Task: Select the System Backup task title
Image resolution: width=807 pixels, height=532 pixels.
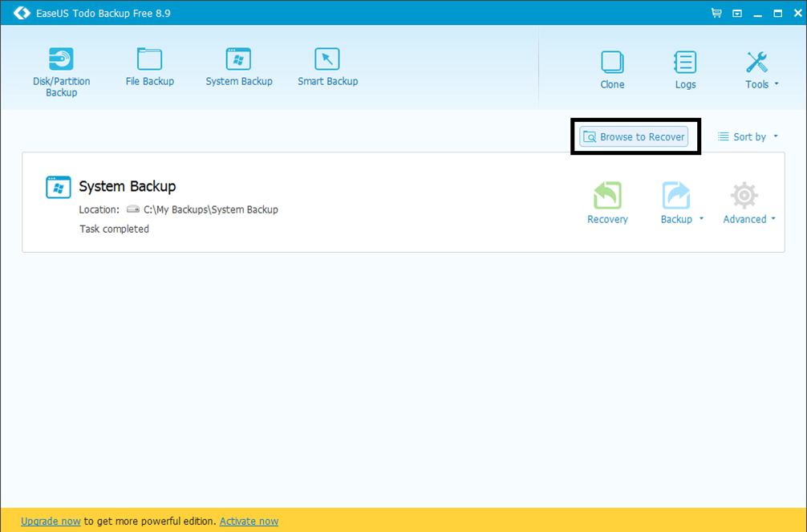Action: 127,186
